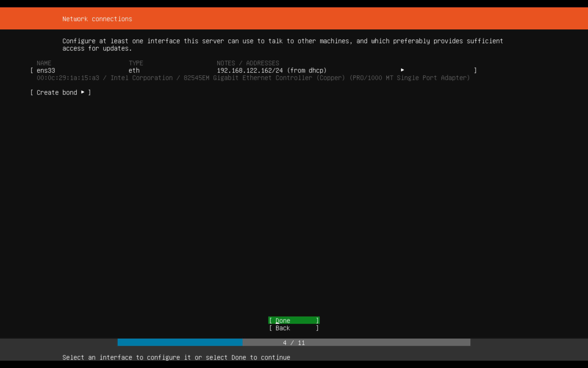Click the Done button
Image resolution: width=588 pixels, height=368 pixels.
point(294,320)
